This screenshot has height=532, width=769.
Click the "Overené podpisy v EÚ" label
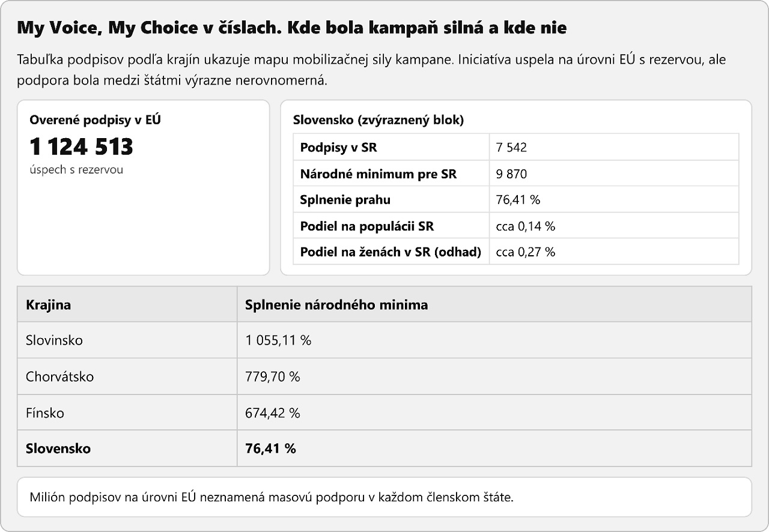coord(95,119)
